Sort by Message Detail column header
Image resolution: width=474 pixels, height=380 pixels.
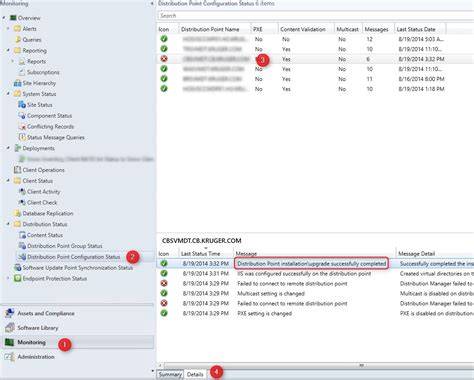coord(435,254)
